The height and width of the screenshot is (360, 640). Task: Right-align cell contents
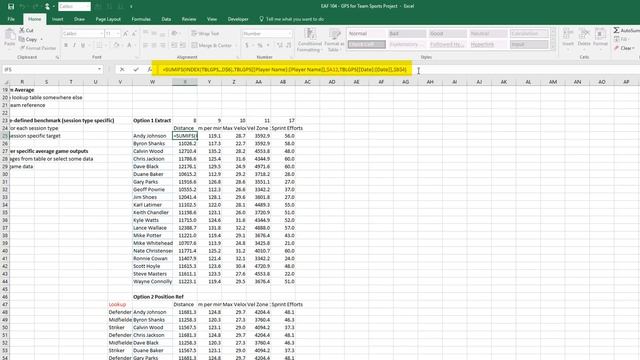[x=163, y=45]
